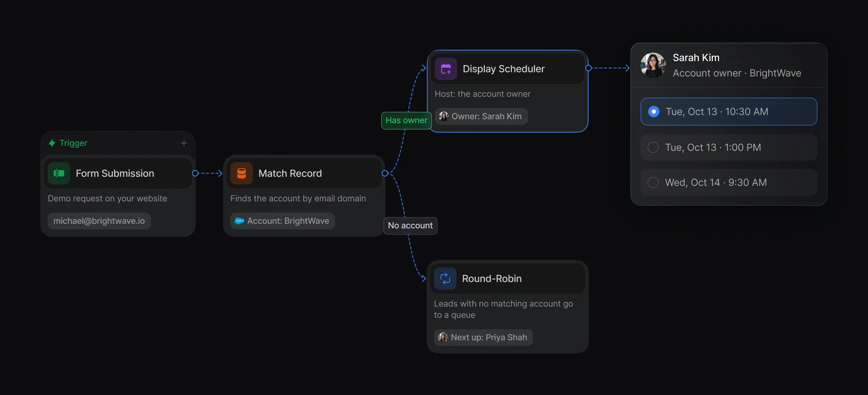This screenshot has width=868, height=395.
Task: Click the Has owner branch label
Action: [407, 121]
